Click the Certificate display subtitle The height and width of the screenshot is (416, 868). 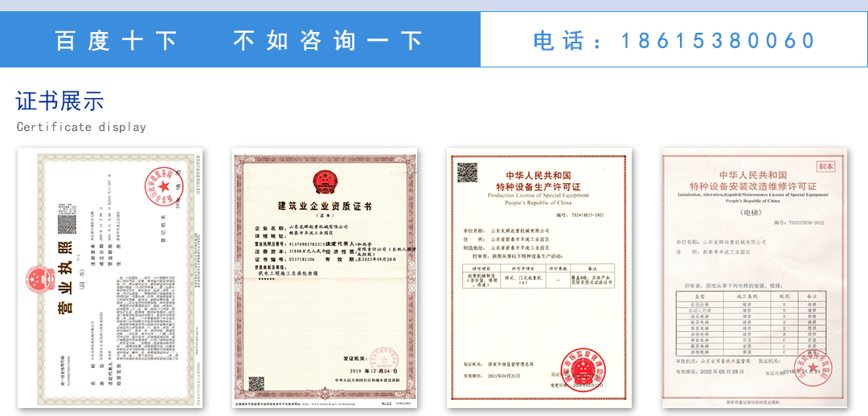click(x=81, y=127)
